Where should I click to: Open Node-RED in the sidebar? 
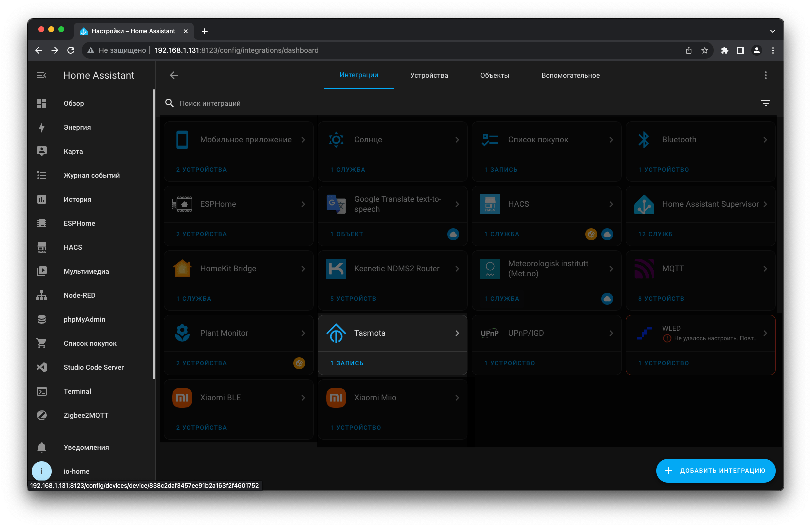coord(79,295)
